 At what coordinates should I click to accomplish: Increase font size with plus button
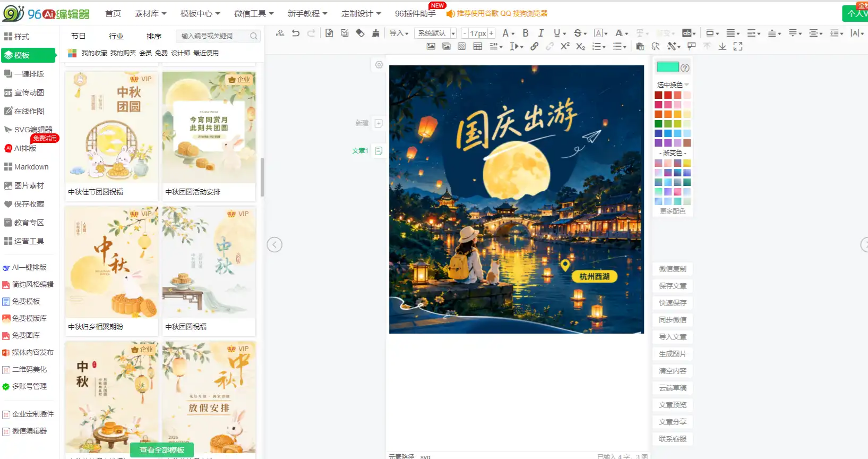click(492, 33)
